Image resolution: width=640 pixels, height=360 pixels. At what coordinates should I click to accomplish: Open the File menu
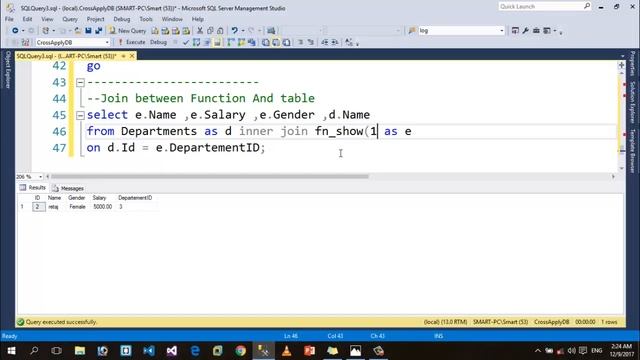click(x=9, y=19)
